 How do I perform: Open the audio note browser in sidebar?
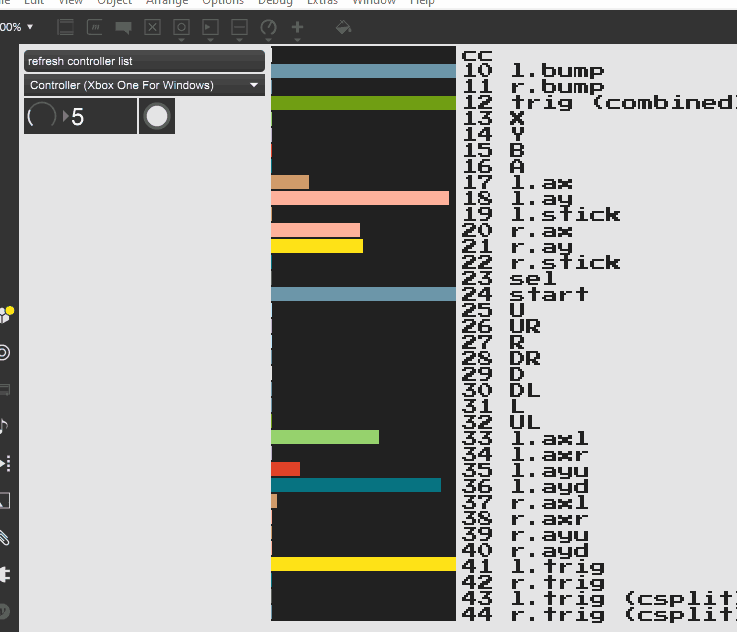4,426
